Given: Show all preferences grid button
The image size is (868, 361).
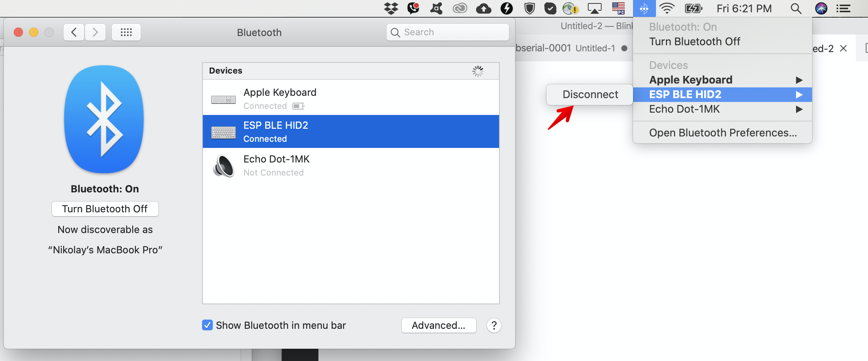Looking at the screenshot, I should pos(126,32).
